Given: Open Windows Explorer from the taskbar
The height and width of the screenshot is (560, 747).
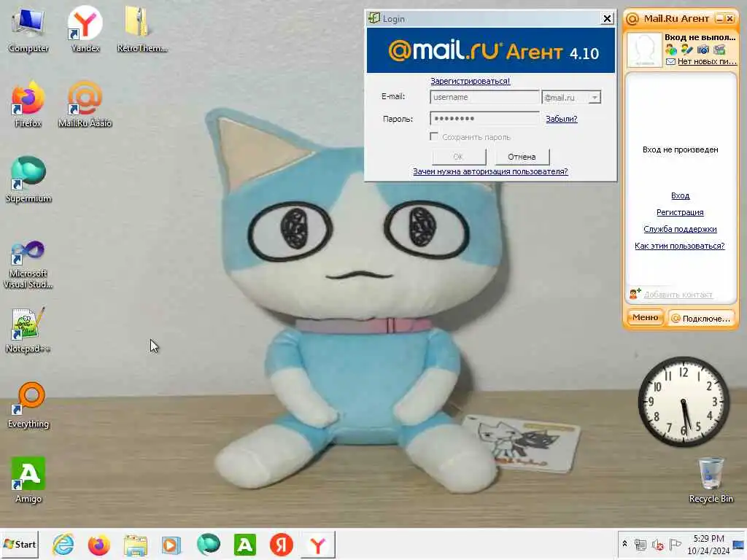Looking at the screenshot, I should point(136,545).
